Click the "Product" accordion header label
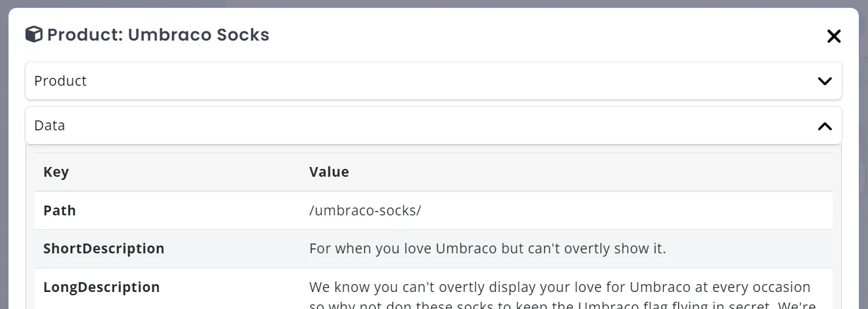The image size is (868, 309). pos(60,81)
